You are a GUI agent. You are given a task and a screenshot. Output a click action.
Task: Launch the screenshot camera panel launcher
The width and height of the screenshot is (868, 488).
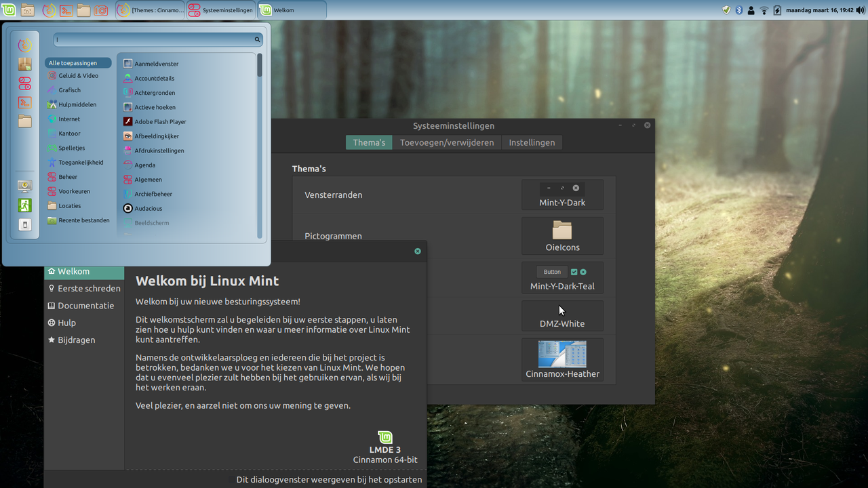[x=101, y=10]
